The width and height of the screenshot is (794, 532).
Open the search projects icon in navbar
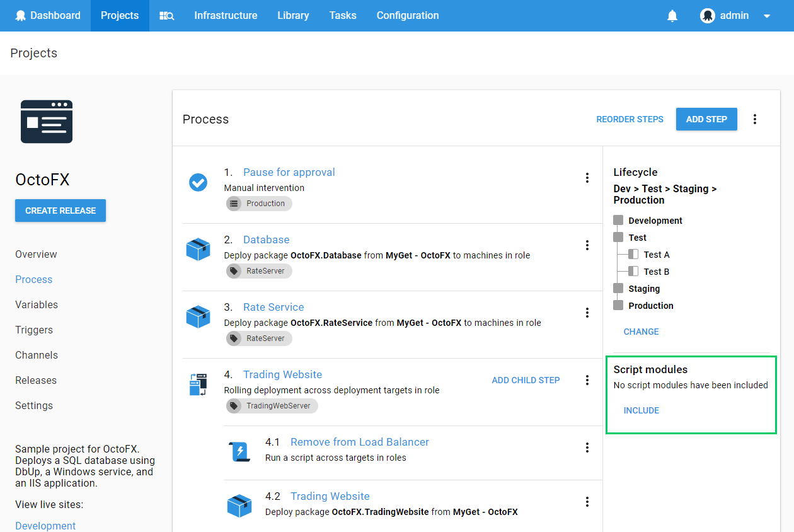click(x=166, y=16)
